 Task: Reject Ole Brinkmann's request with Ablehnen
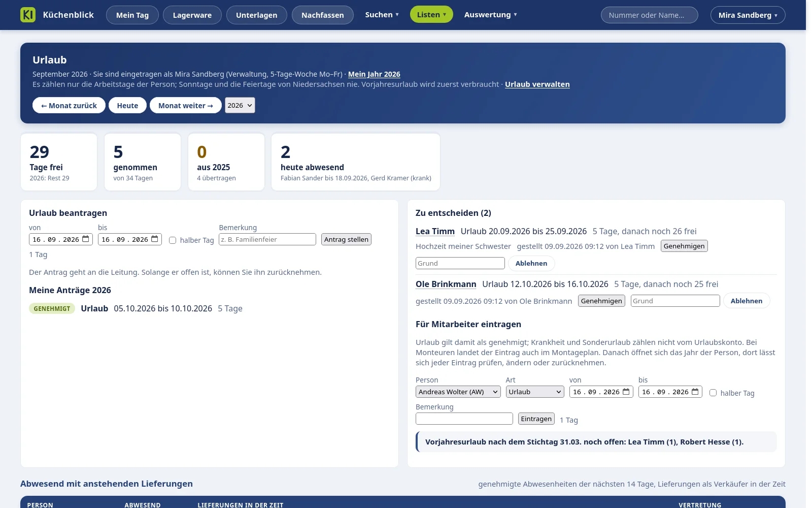pos(747,301)
